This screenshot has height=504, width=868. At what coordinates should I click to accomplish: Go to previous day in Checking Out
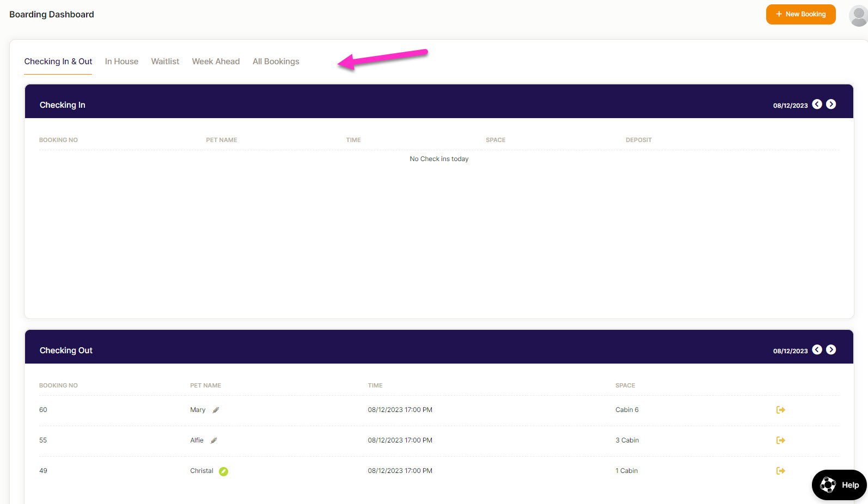pos(817,350)
